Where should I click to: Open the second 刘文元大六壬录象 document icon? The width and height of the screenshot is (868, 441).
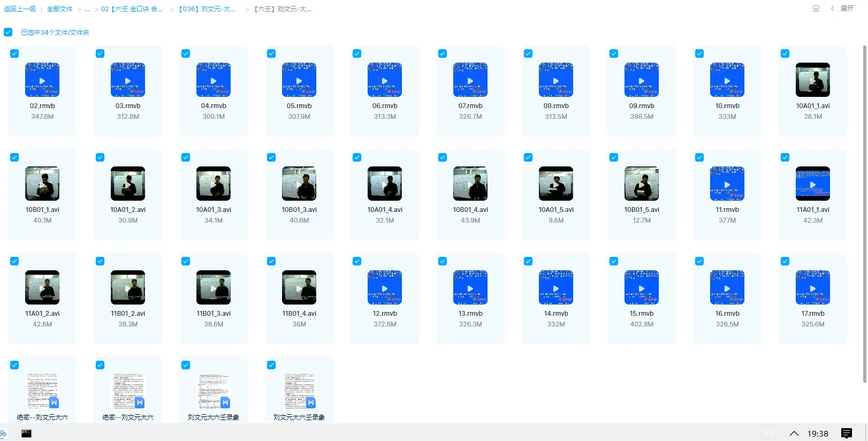click(x=299, y=391)
